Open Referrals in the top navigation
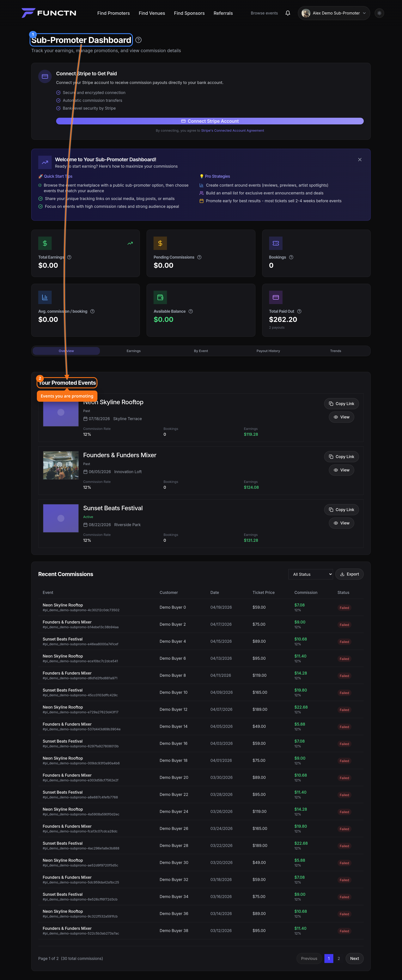This screenshot has height=980, width=402. 223,13
